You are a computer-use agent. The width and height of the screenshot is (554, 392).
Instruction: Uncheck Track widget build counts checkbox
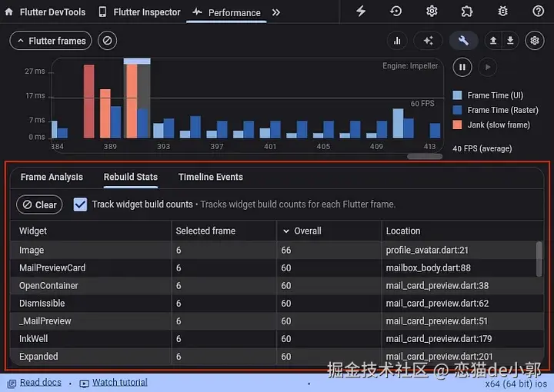80,204
